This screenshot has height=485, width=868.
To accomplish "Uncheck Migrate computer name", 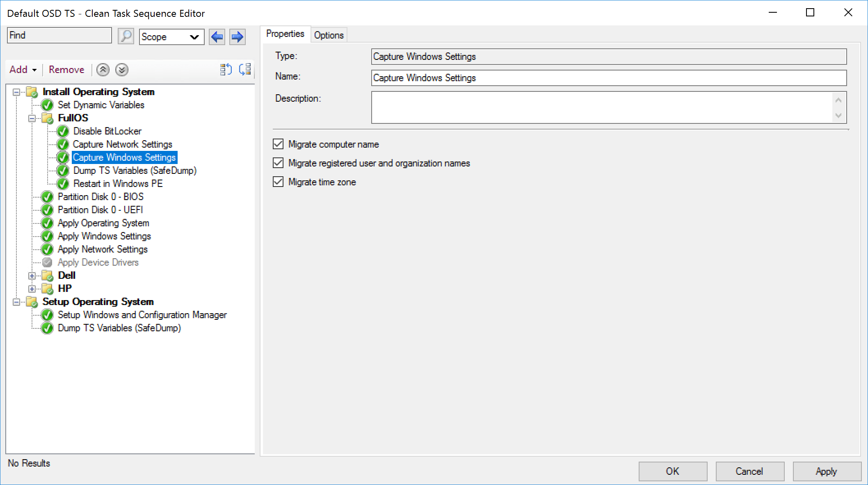I will pyautogui.click(x=278, y=144).
